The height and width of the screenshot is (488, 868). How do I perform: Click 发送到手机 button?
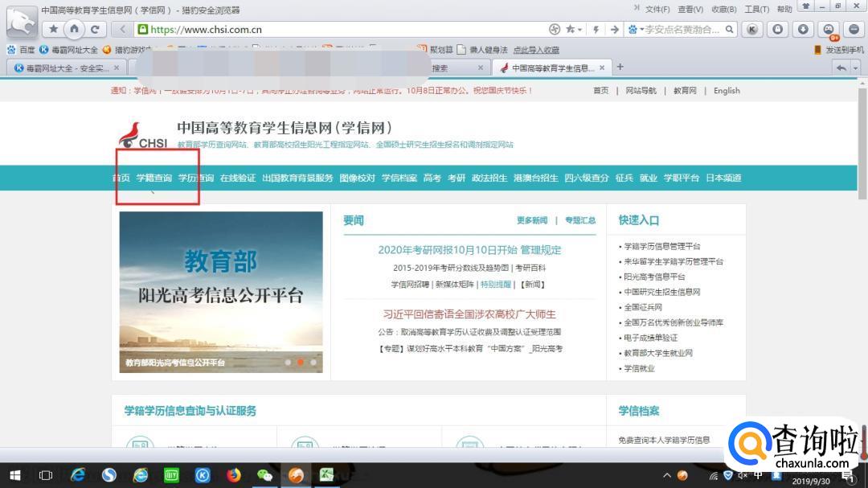[838, 50]
